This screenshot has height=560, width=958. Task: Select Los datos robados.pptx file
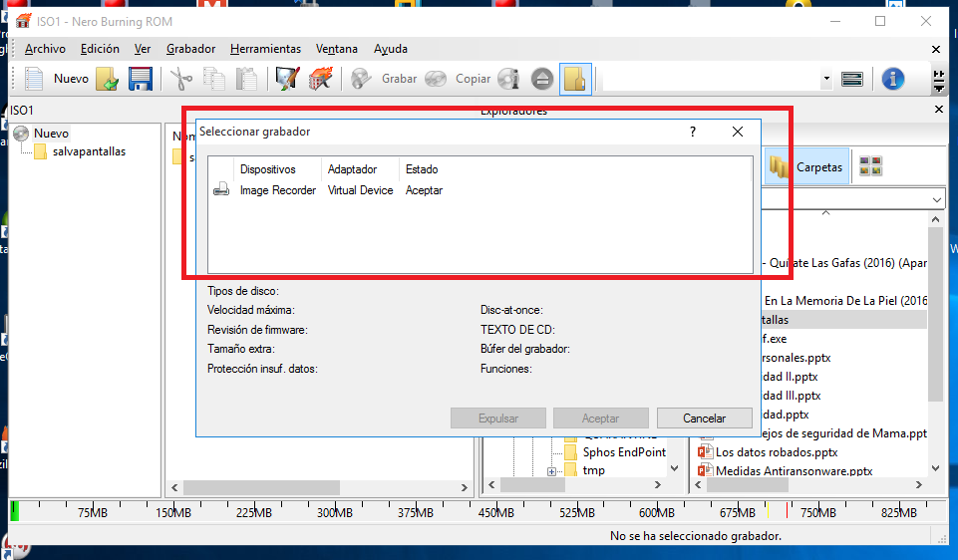[777, 452]
